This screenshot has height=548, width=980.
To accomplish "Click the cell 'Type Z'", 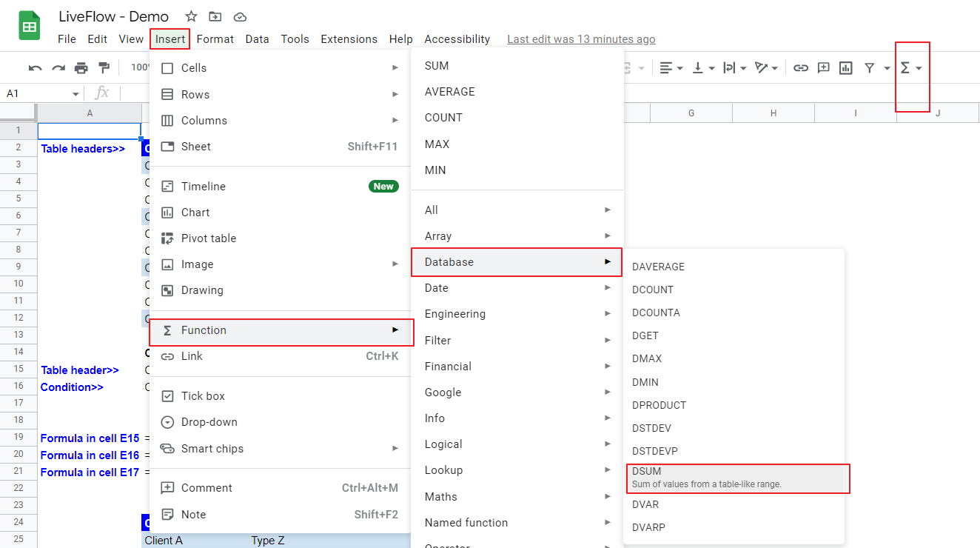I will (x=267, y=541).
